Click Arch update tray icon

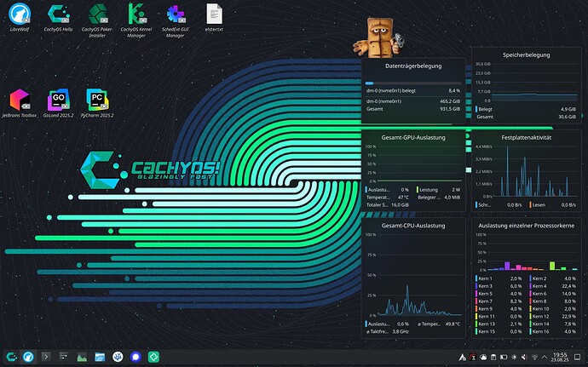(463, 358)
